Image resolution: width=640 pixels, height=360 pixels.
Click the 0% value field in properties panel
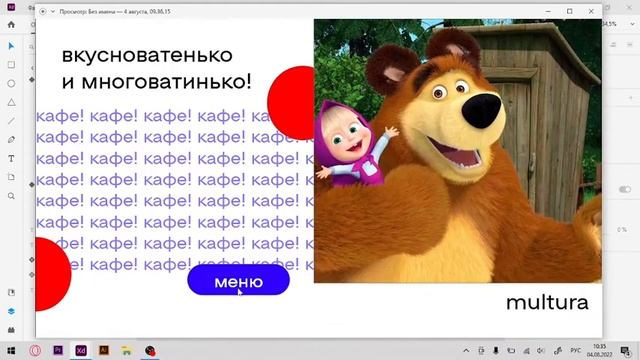622,230
